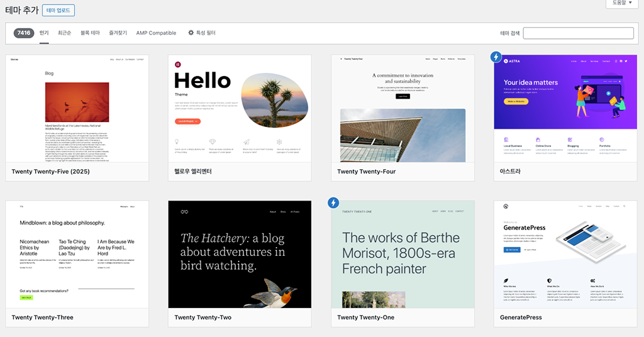Click the Twenty Twenty-One theme name

point(365,318)
